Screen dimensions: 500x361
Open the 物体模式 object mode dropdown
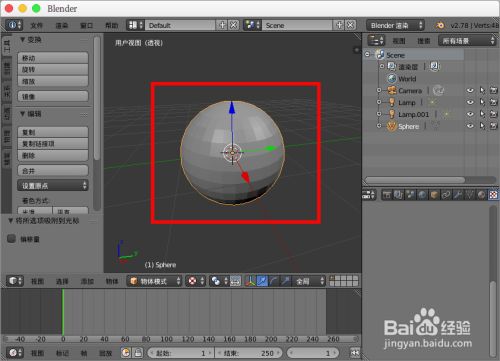155,281
